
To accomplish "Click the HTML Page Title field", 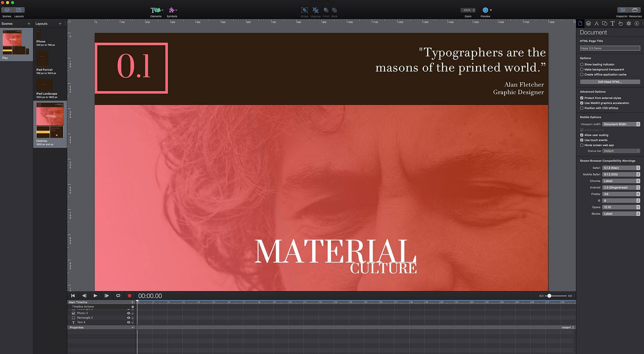I will click(x=610, y=48).
